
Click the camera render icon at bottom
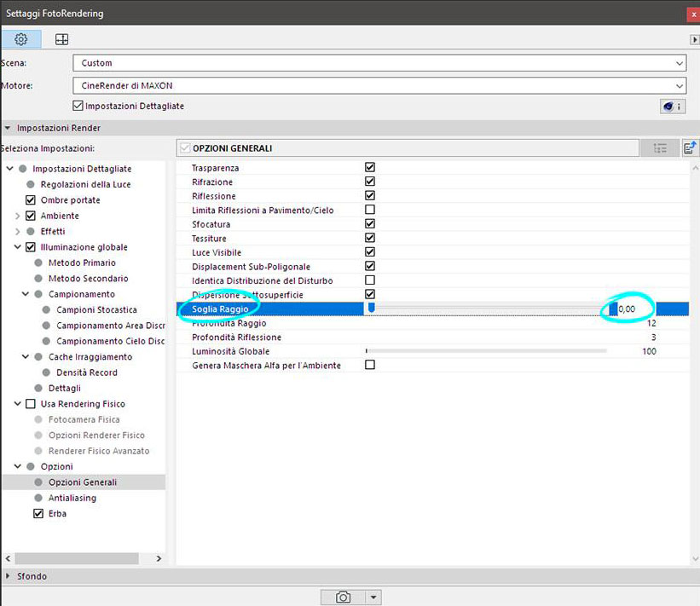(343, 597)
